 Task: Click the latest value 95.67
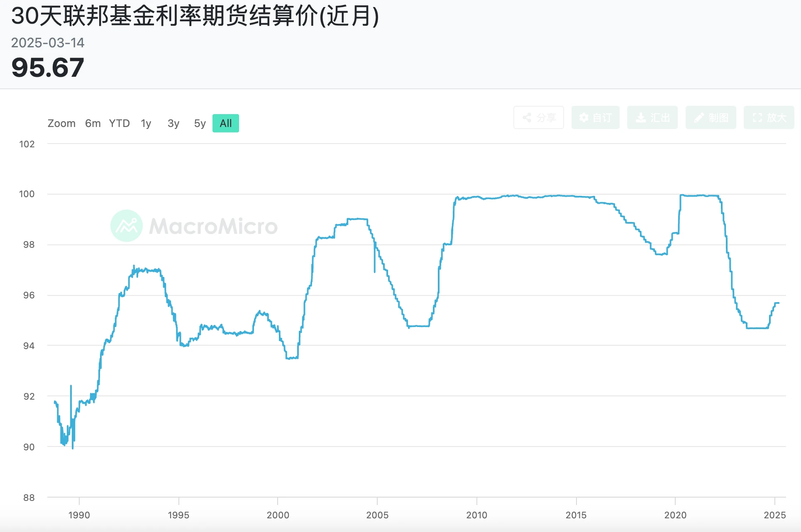coord(48,67)
